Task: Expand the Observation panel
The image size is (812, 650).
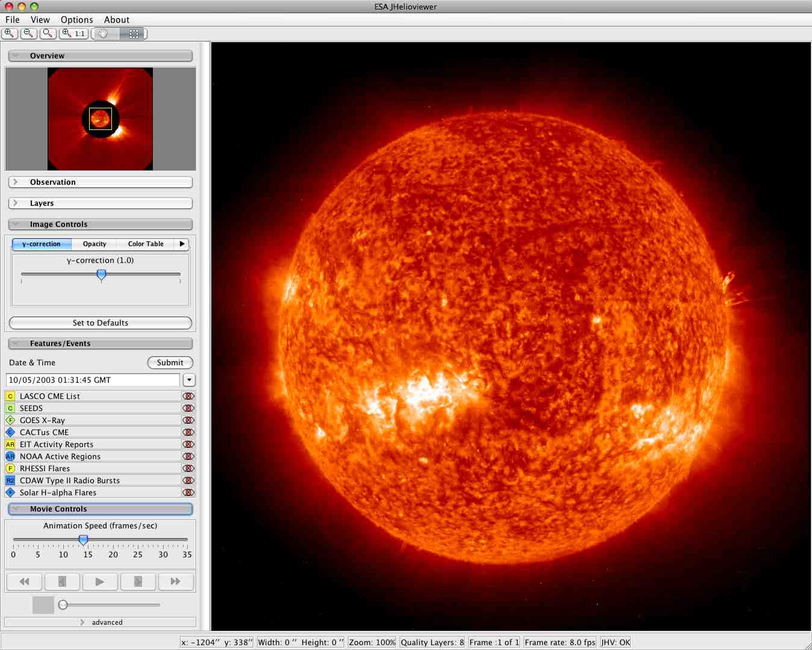Action: pos(101,182)
